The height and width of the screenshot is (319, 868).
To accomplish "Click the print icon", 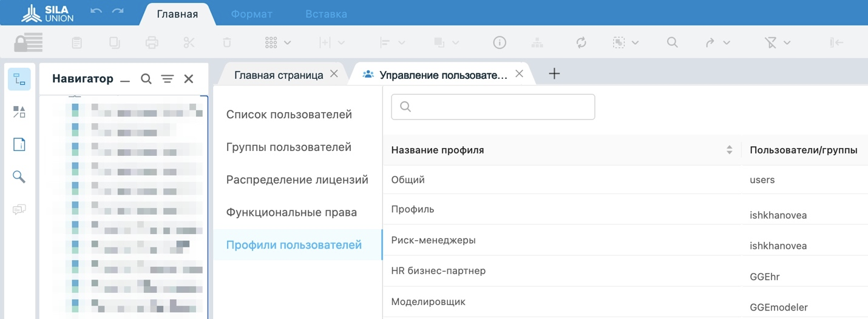I will pyautogui.click(x=152, y=42).
